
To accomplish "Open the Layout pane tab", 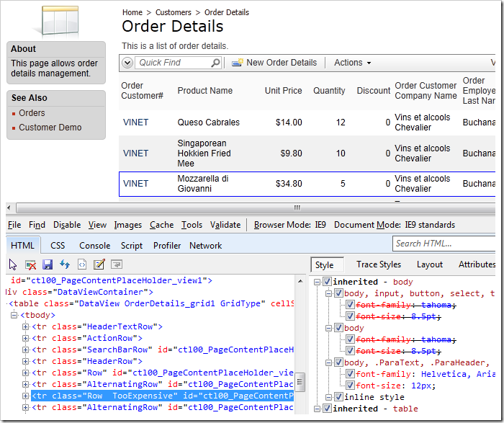I will 430,264.
